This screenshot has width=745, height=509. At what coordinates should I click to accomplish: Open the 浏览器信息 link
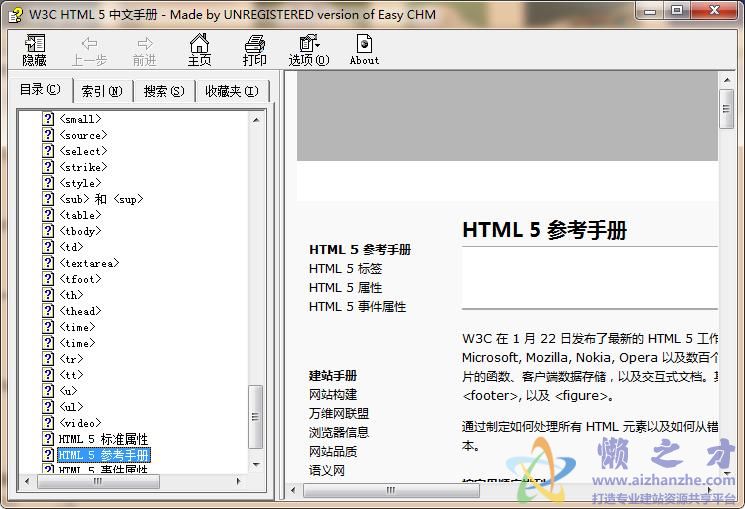(x=339, y=432)
